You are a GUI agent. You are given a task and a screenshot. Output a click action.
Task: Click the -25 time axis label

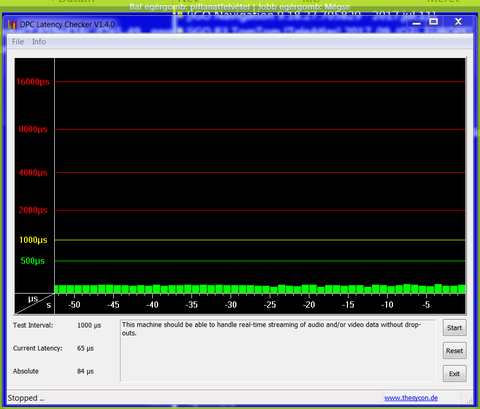270,305
